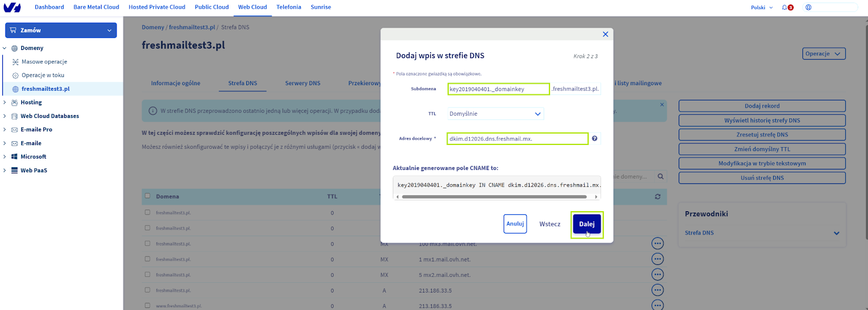Open the Bare Metal Cloud menu item

click(x=96, y=7)
